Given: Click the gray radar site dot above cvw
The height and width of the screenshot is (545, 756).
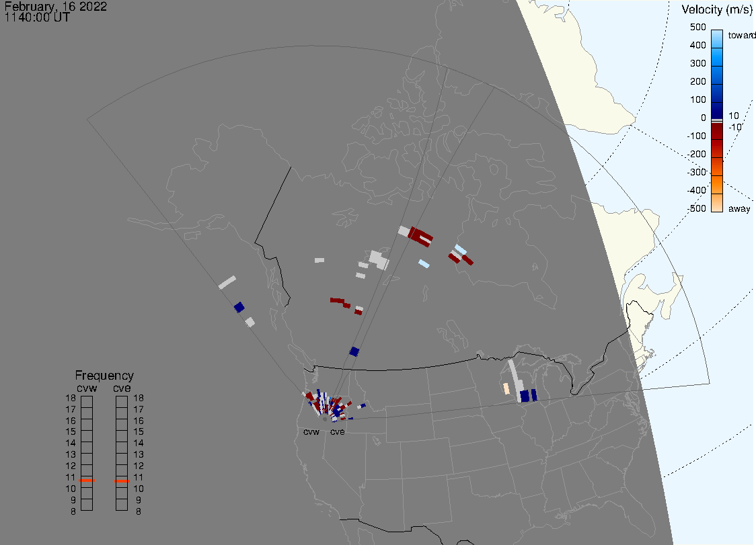Looking at the screenshot, I should (325, 419).
